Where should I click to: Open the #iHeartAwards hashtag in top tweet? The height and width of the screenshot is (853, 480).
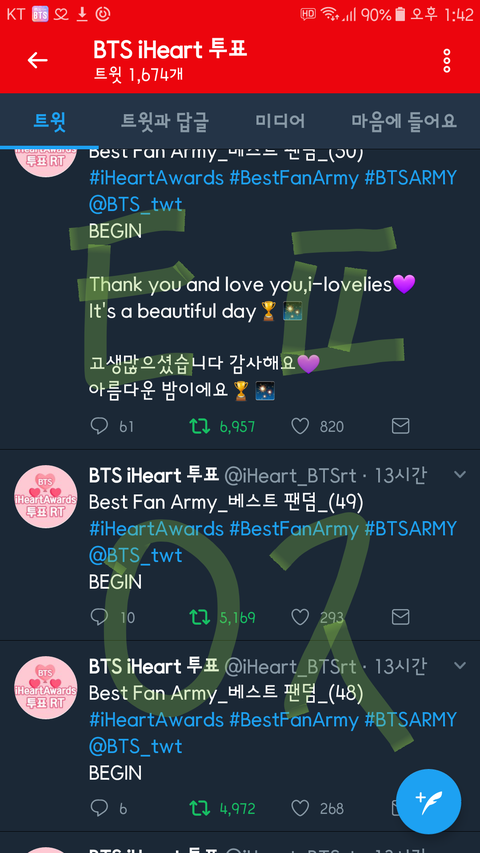(156, 178)
